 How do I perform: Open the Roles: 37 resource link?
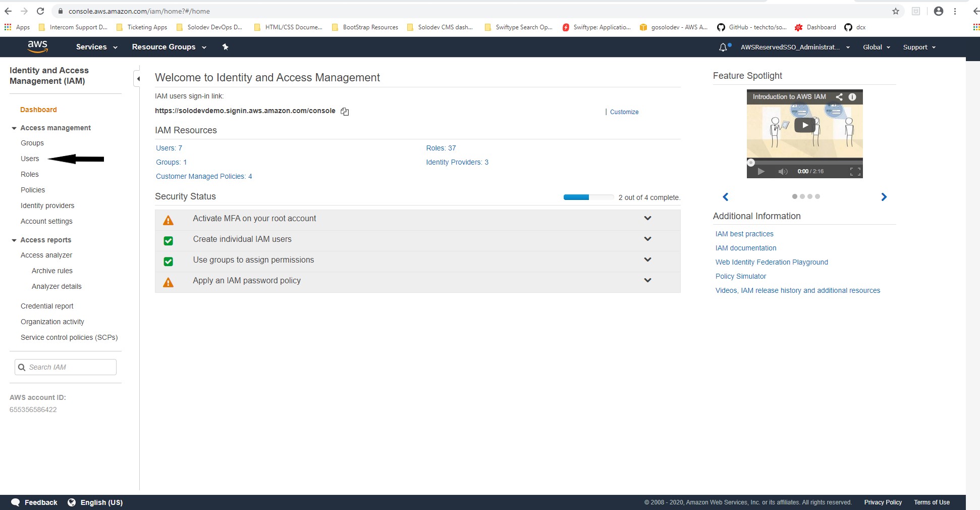click(441, 148)
